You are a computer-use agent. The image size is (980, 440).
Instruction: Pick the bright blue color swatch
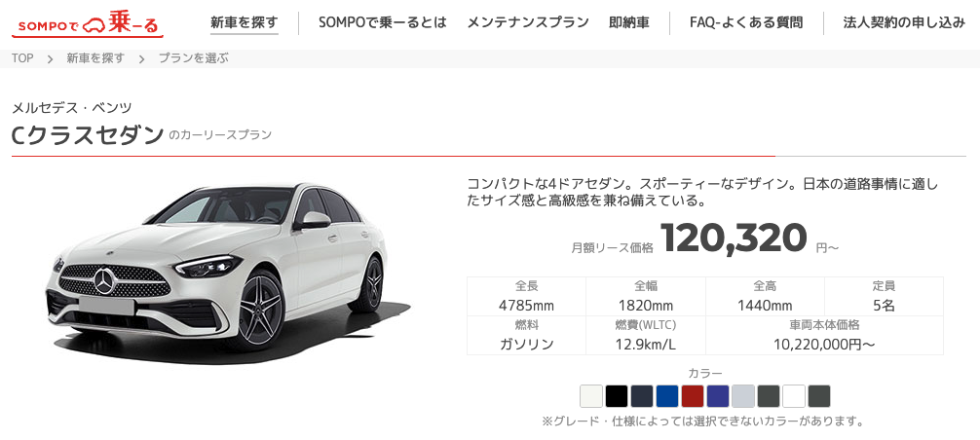pyautogui.click(x=667, y=396)
